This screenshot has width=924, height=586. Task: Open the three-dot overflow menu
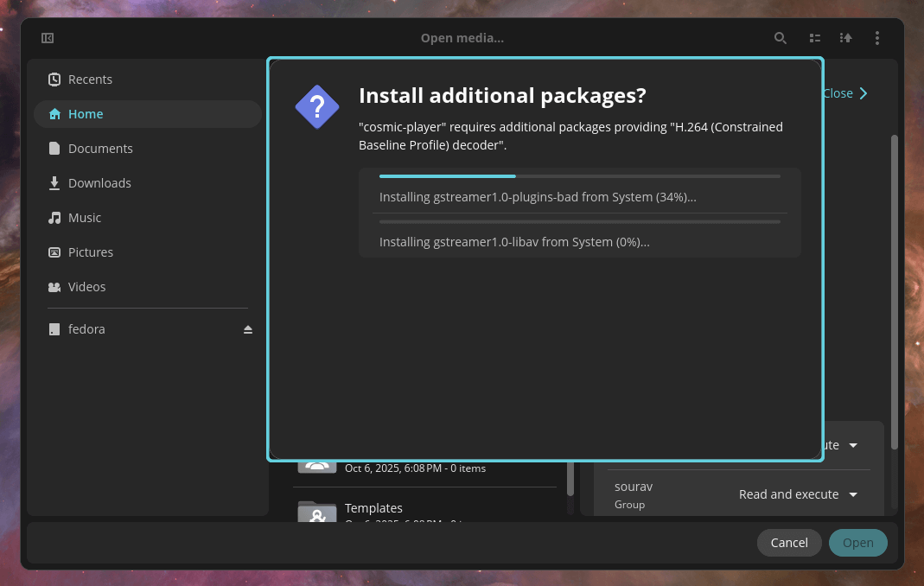[x=876, y=38]
